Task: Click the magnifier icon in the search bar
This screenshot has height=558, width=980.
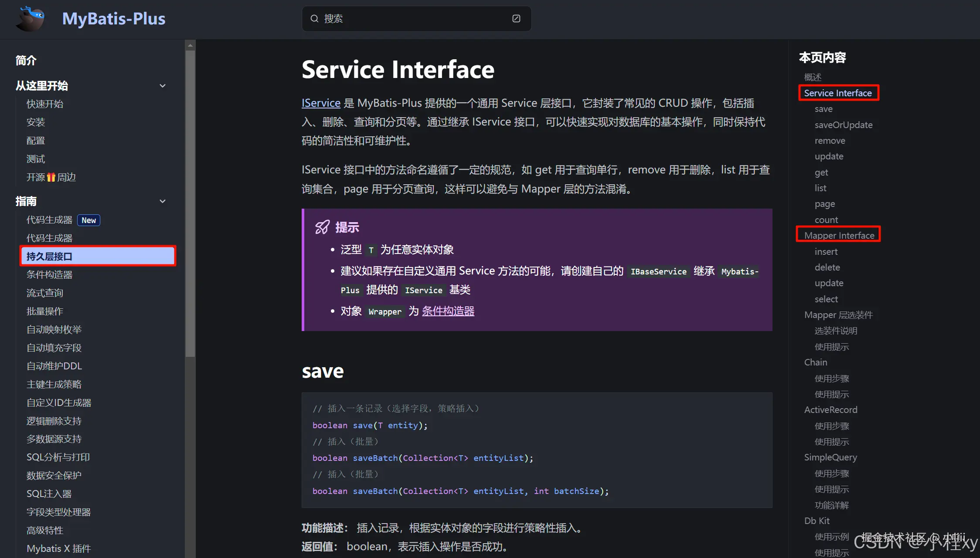Action: [314, 19]
